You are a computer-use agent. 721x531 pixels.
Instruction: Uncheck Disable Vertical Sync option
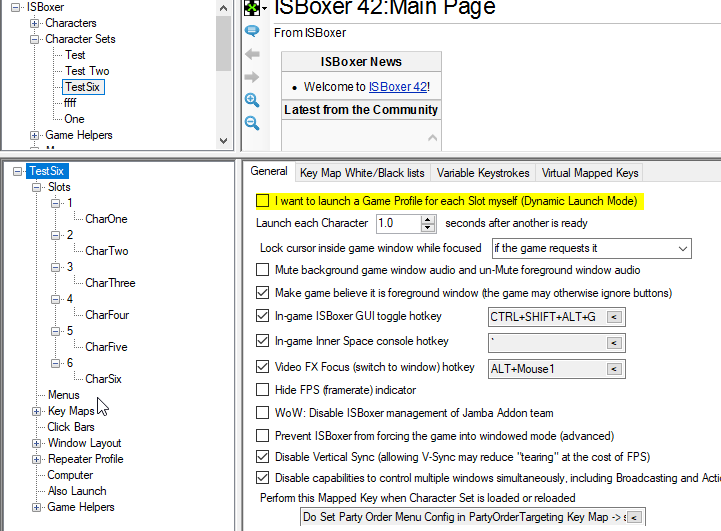tap(263, 457)
